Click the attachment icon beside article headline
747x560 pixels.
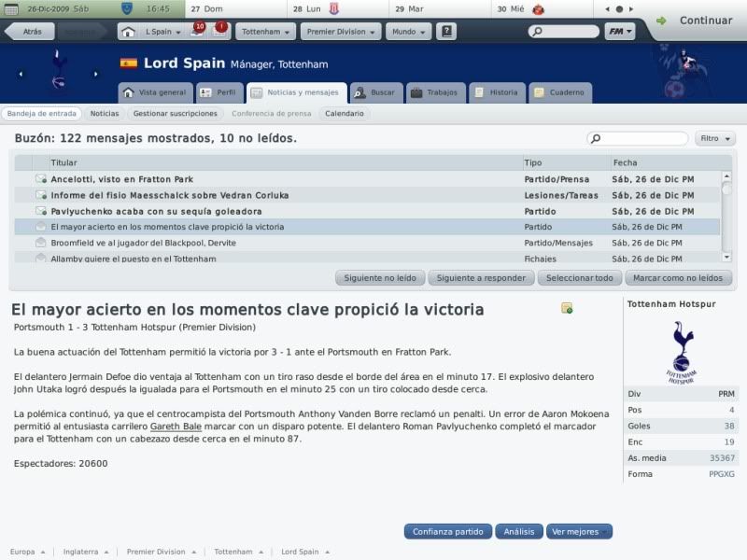click(x=567, y=308)
